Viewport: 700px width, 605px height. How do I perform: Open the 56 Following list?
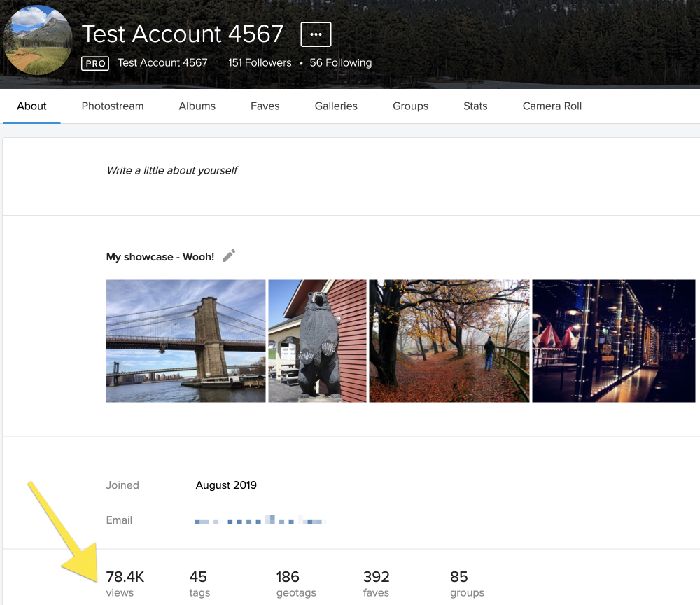(x=340, y=63)
